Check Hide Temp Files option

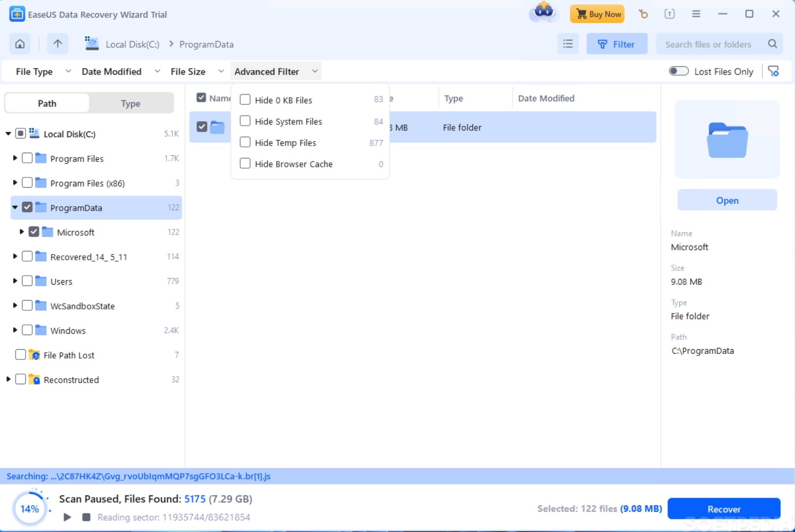click(245, 142)
